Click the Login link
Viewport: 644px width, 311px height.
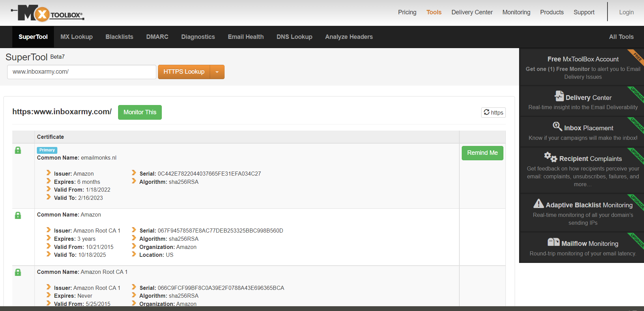(626, 12)
